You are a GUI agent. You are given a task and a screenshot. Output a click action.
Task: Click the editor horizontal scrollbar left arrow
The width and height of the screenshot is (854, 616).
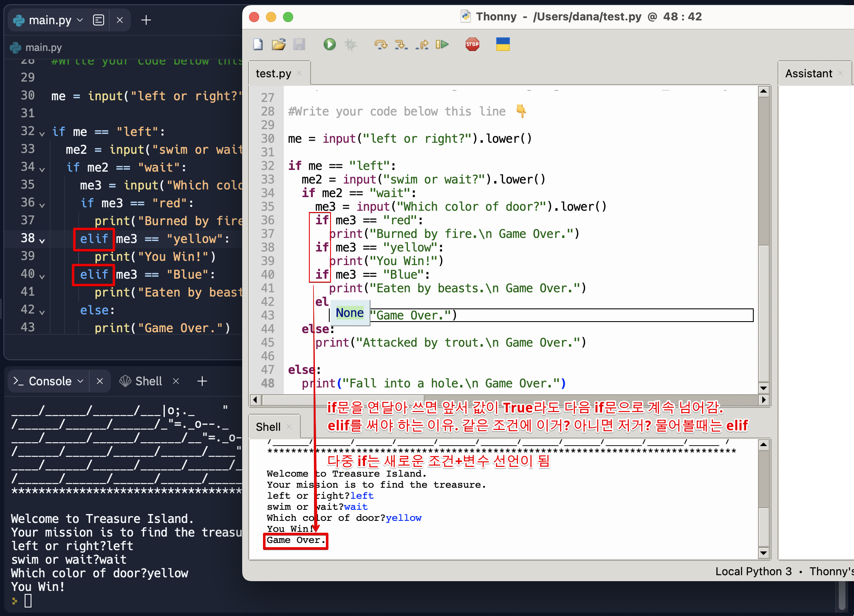coord(255,400)
